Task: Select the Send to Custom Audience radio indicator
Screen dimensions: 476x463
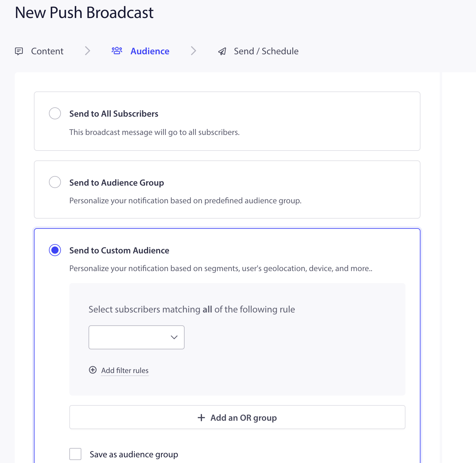Action: pos(55,250)
